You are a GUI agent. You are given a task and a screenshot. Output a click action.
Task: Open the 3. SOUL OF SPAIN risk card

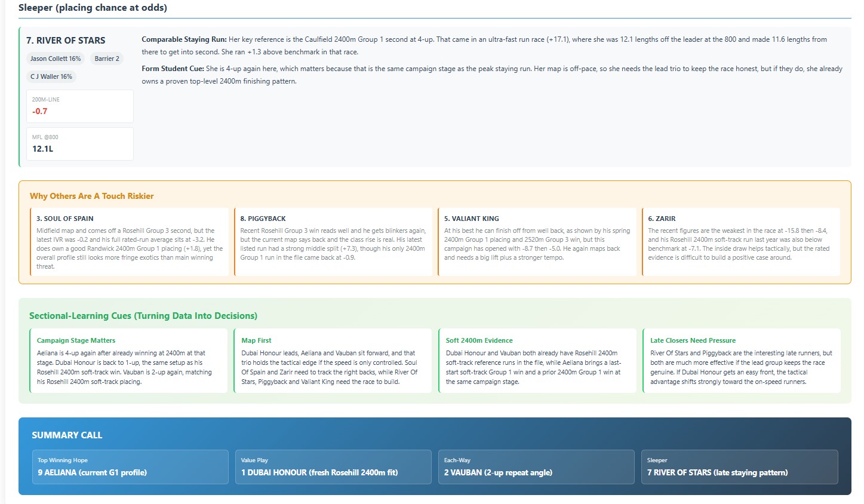click(x=129, y=242)
